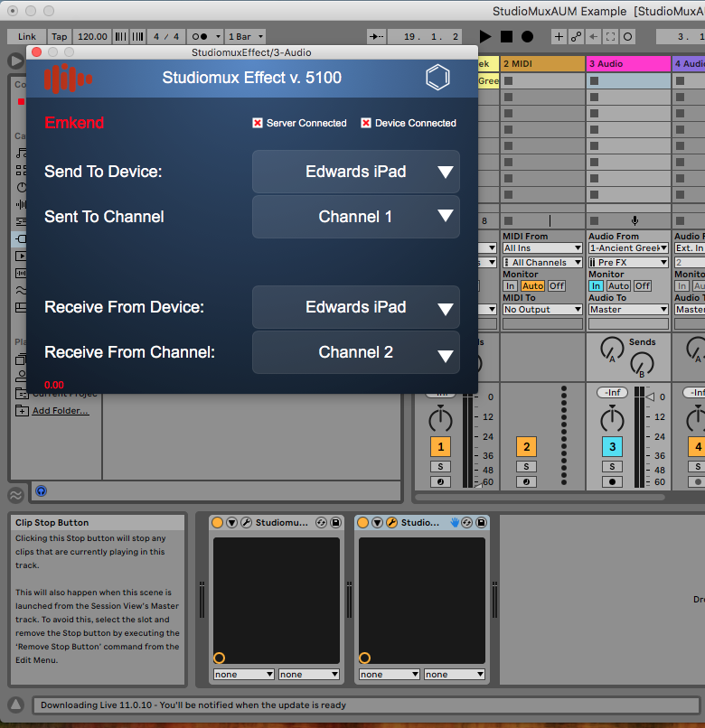Click the hot-swap icon on selected Studio... device

click(467, 523)
